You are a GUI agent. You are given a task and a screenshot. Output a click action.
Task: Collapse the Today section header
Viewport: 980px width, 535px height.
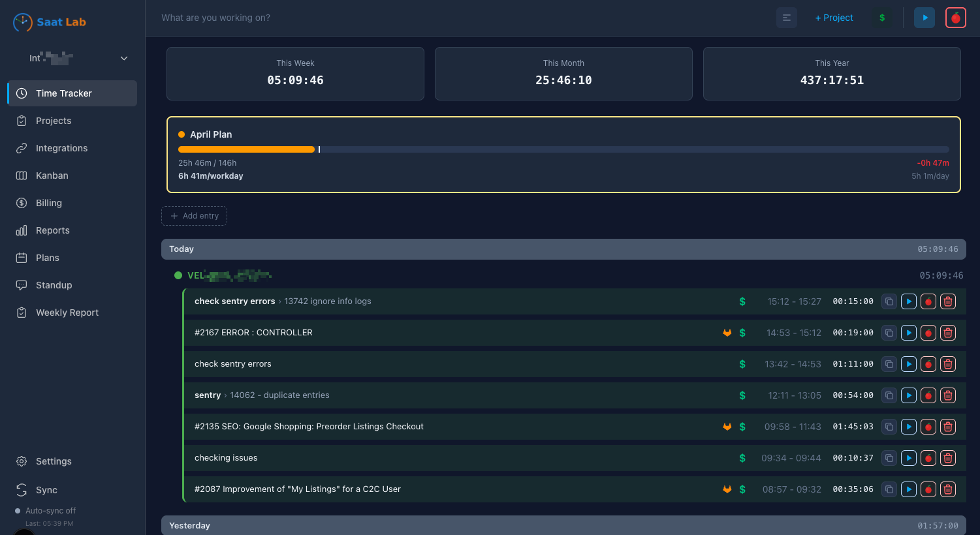click(563, 249)
